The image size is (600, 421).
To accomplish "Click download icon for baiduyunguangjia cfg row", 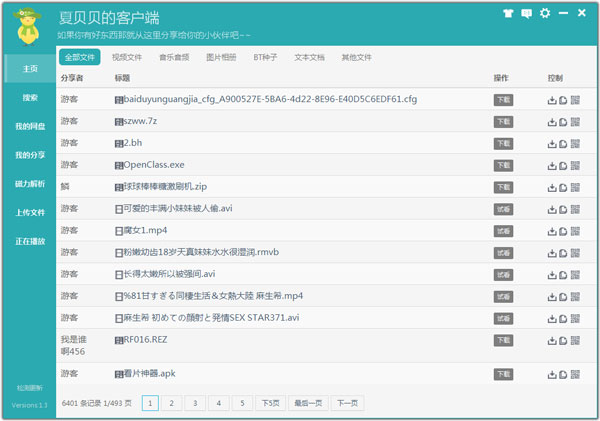I will point(552,100).
